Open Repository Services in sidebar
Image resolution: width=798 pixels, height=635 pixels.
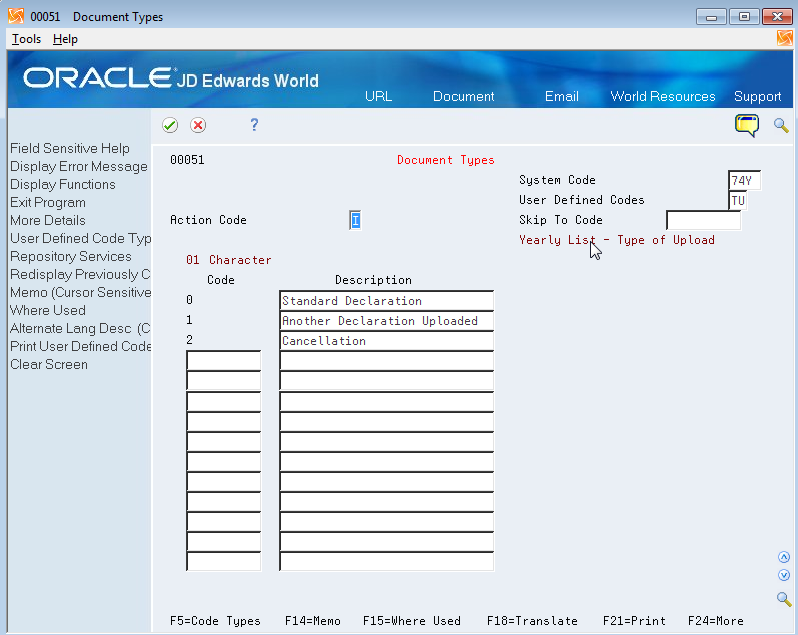[x=71, y=256]
